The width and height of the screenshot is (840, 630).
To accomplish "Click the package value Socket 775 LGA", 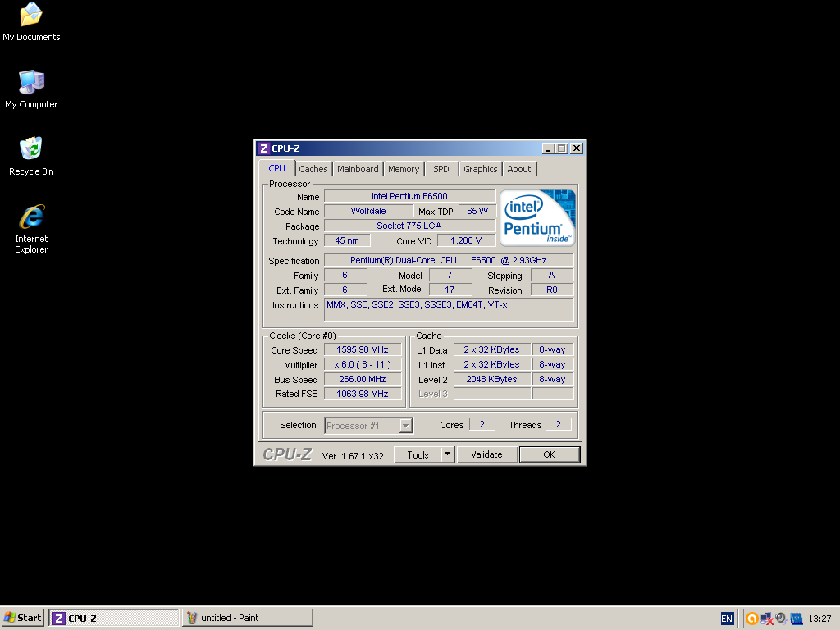I will (x=410, y=226).
